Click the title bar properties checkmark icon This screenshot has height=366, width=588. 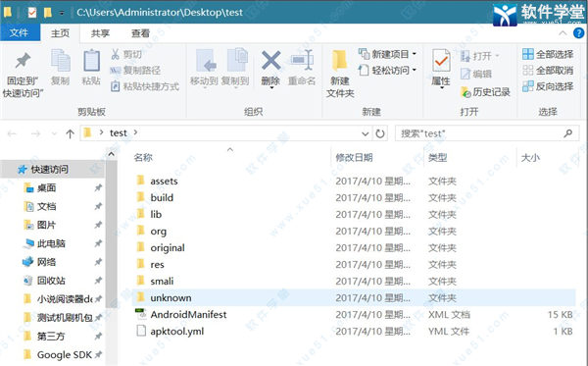(32, 13)
